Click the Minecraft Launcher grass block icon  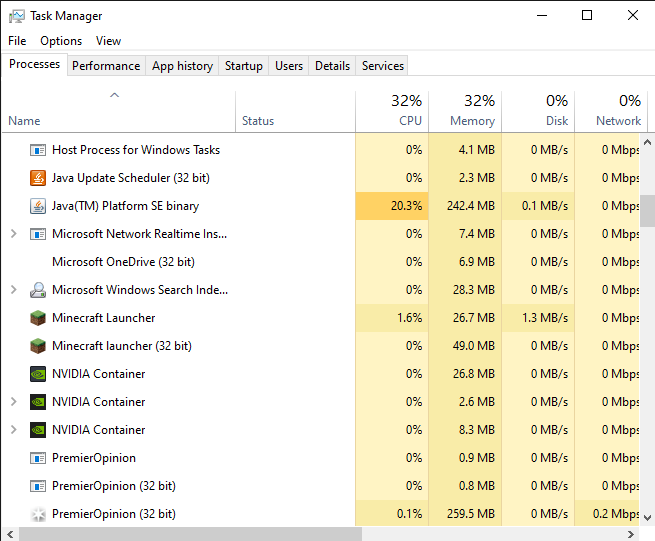[x=38, y=318]
